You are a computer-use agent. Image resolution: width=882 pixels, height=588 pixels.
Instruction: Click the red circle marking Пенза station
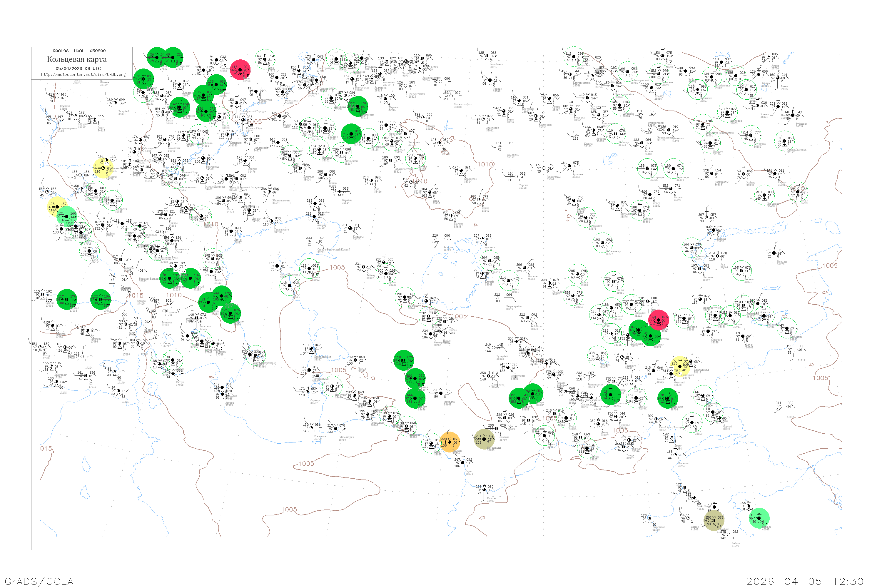240,70
